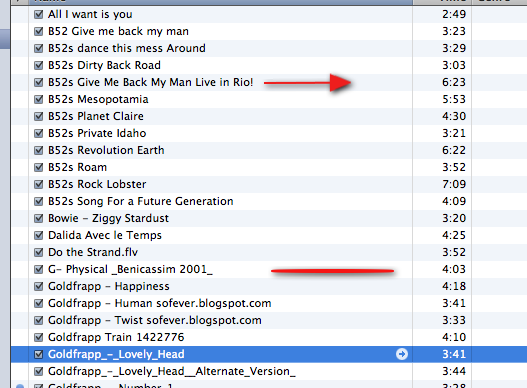Screen dimensions: 527x388
Task: Uncheck the All I want is you checkbox
Action: (39, 14)
